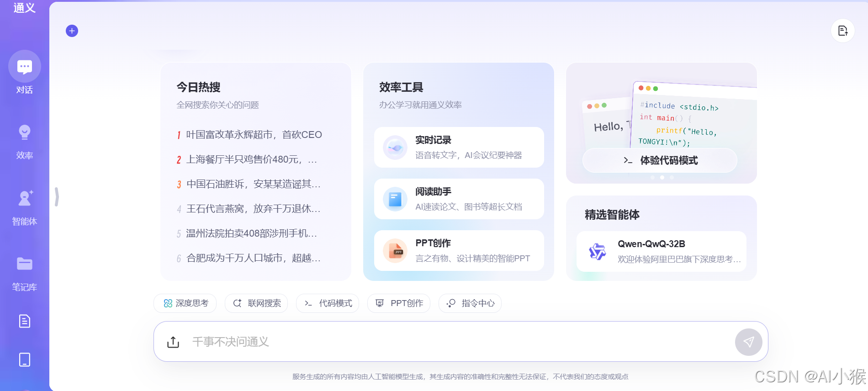Click the top-right document export icon
This screenshot has width=868, height=391.
843,31
